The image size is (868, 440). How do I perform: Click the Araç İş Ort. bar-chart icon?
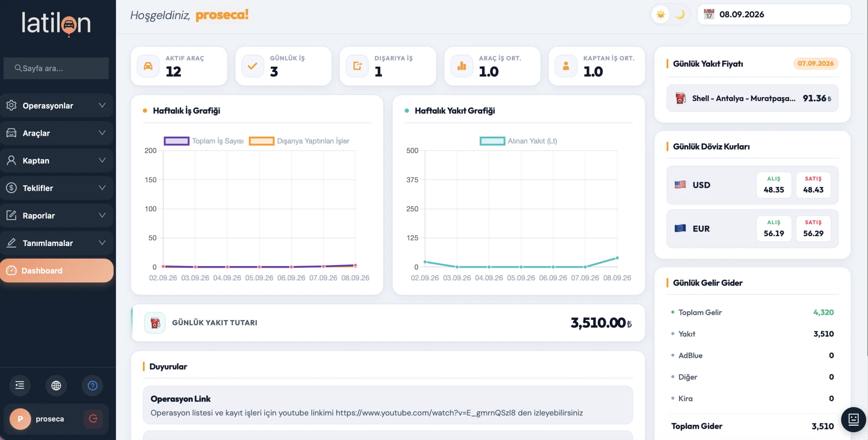tap(462, 66)
